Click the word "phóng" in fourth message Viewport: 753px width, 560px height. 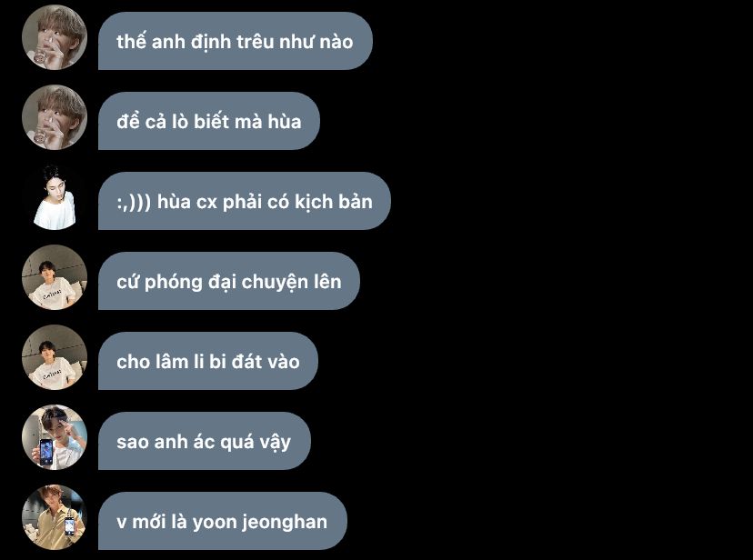(174, 282)
